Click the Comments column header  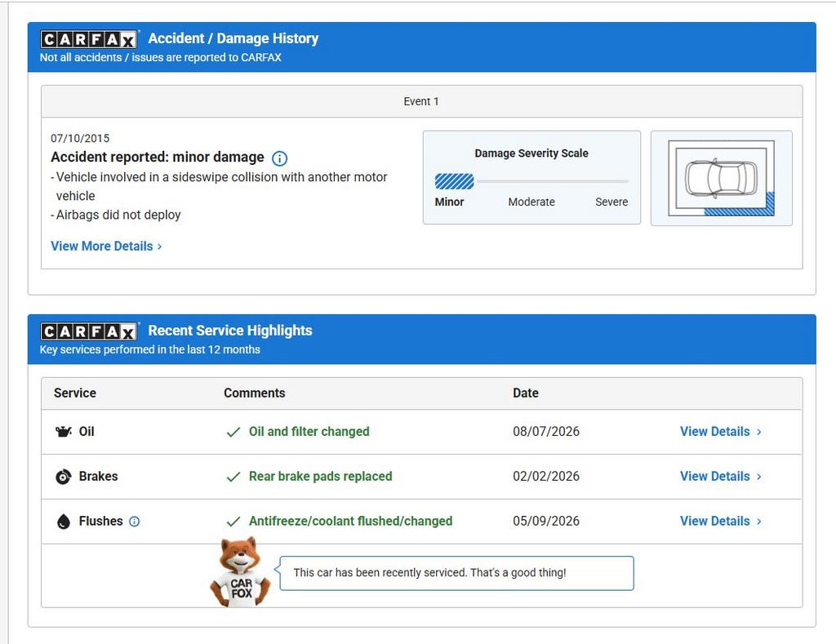click(255, 393)
